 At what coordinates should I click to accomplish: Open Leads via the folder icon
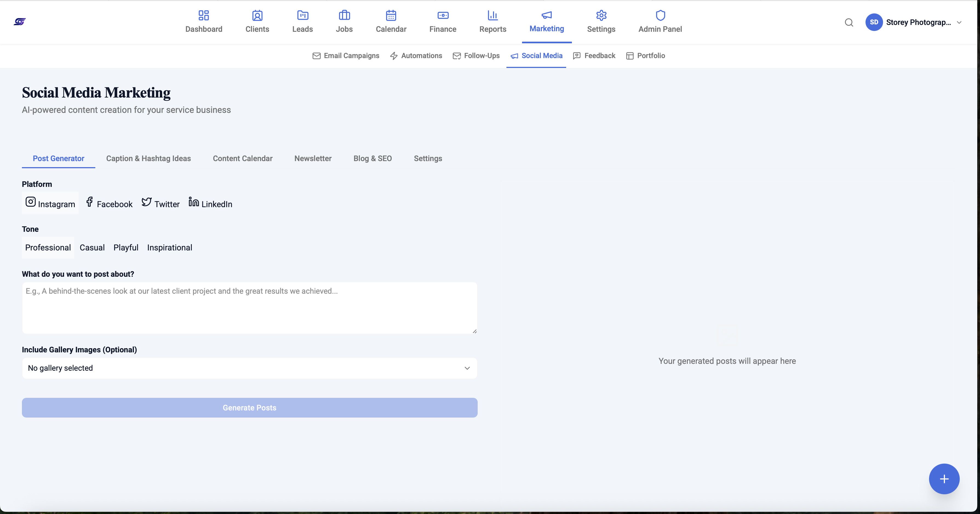tap(302, 15)
